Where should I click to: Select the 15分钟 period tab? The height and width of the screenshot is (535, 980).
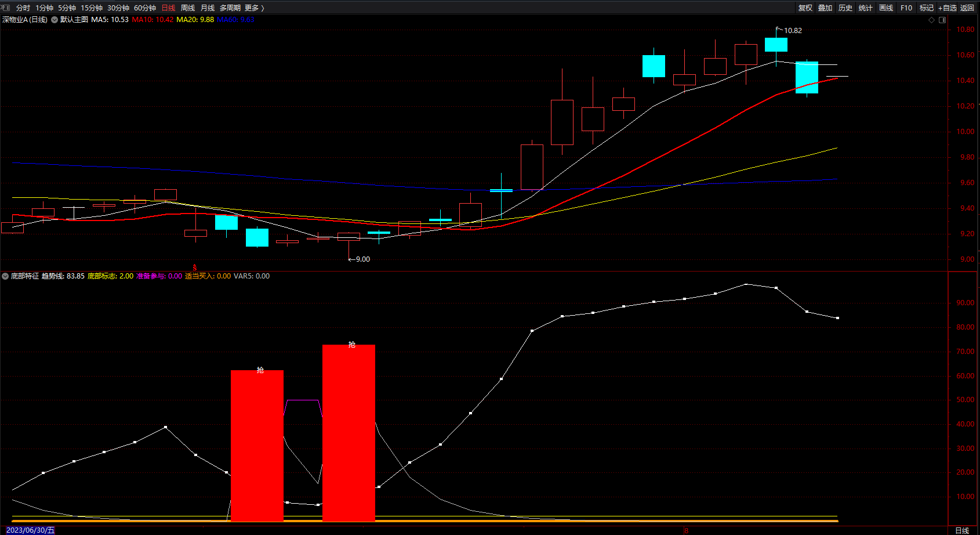tap(92, 8)
